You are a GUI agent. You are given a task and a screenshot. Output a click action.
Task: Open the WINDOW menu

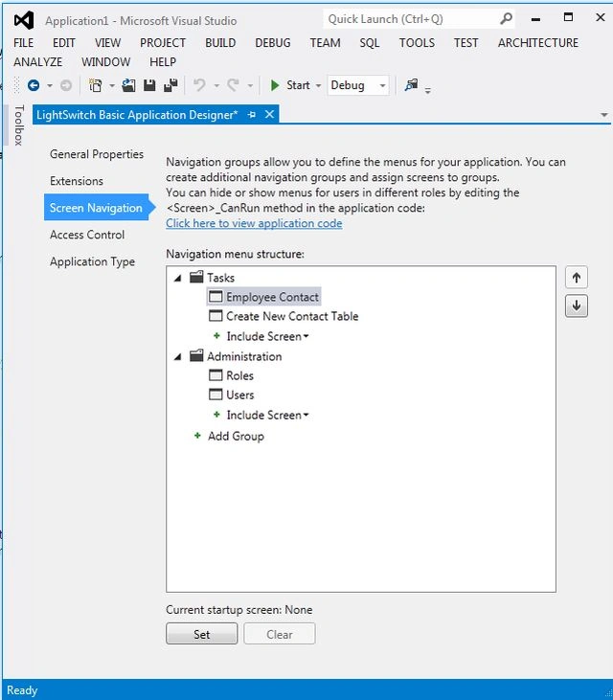tap(105, 61)
